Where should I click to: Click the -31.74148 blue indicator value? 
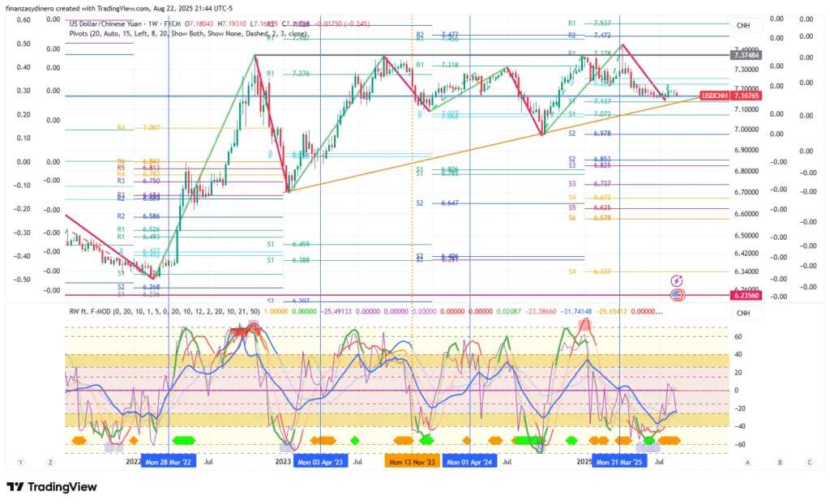(x=577, y=312)
